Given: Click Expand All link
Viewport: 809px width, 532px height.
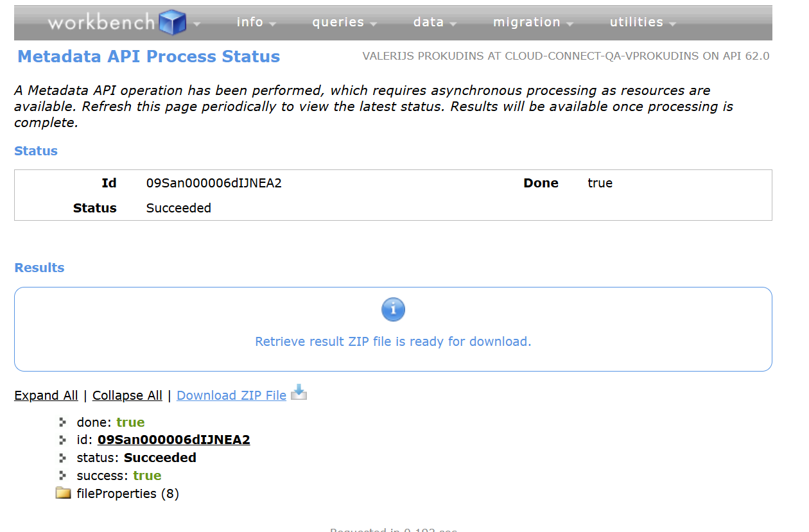Looking at the screenshot, I should (46, 395).
